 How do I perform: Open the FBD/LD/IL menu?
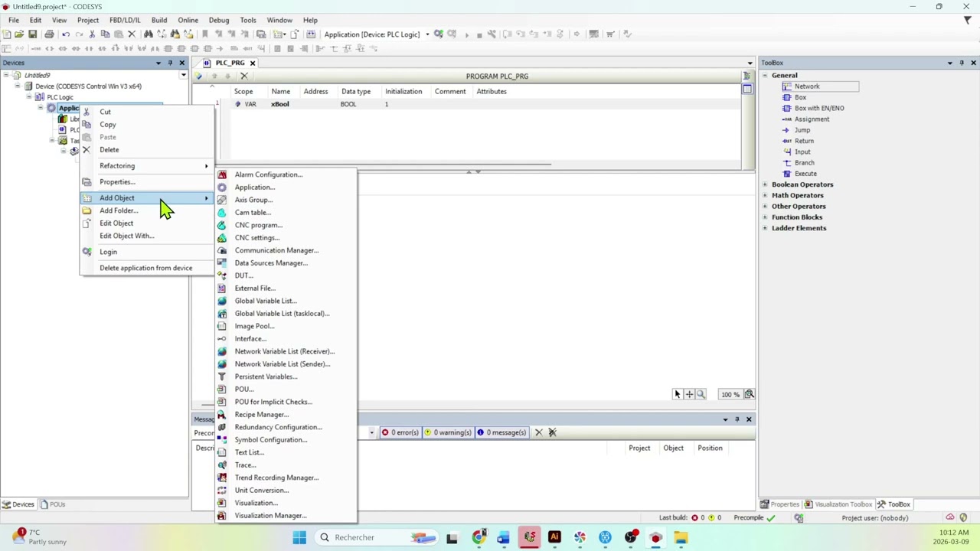pos(125,20)
